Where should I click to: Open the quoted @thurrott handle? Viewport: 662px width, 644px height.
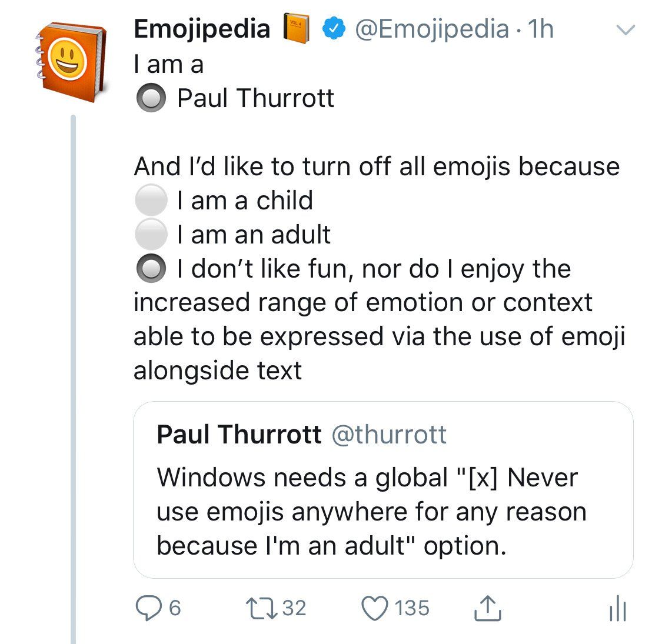pyautogui.click(x=389, y=435)
